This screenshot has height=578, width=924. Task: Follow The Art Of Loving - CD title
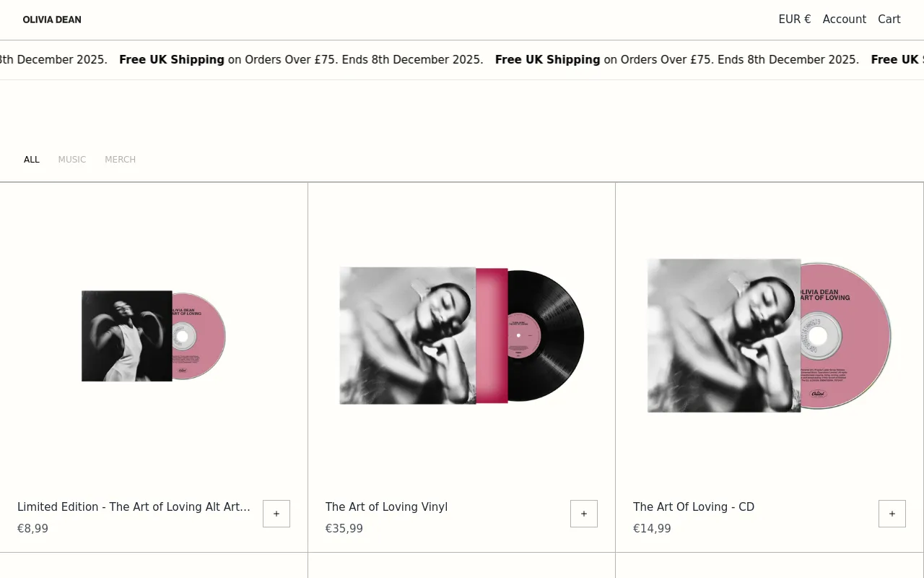[x=693, y=507]
